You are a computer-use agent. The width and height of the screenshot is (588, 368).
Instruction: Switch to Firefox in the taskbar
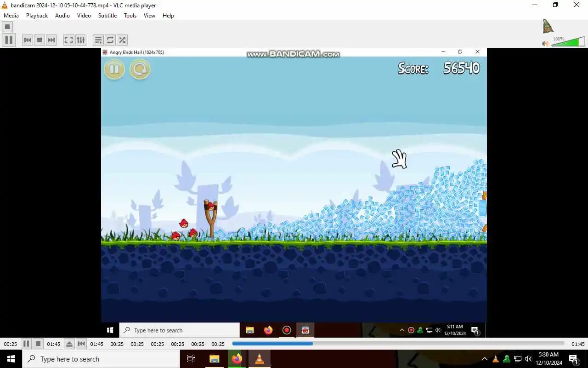(237, 359)
